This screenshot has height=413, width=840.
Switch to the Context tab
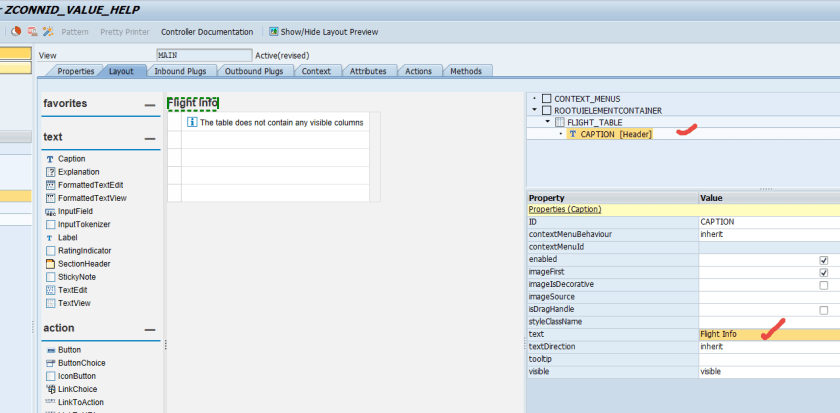click(x=316, y=71)
